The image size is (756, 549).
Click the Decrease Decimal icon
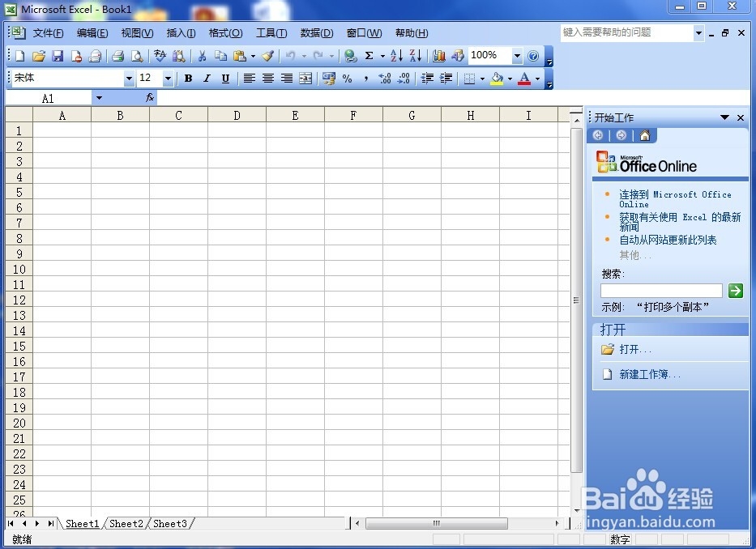pyautogui.click(x=404, y=78)
